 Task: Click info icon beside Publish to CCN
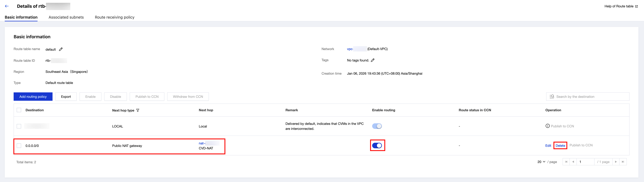548,126
